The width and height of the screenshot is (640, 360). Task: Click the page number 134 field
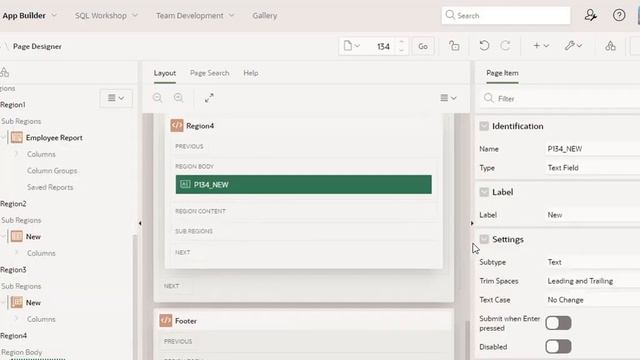pyautogui.click(x=383, y=47)
